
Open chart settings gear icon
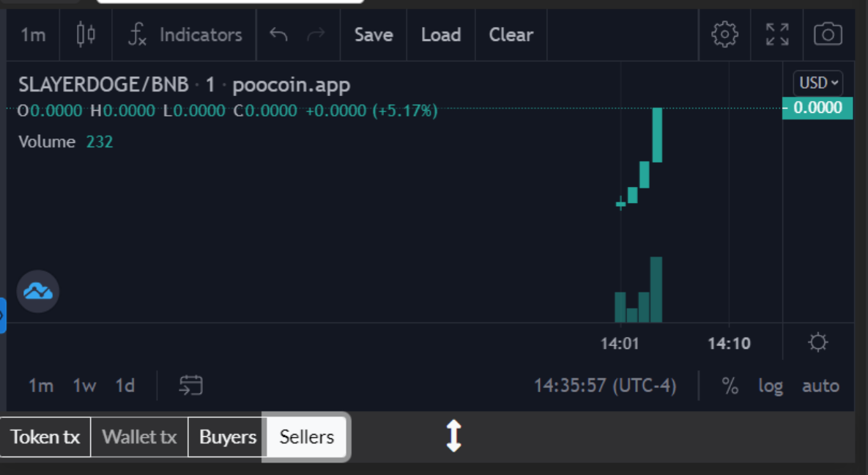tap(724, 34)
